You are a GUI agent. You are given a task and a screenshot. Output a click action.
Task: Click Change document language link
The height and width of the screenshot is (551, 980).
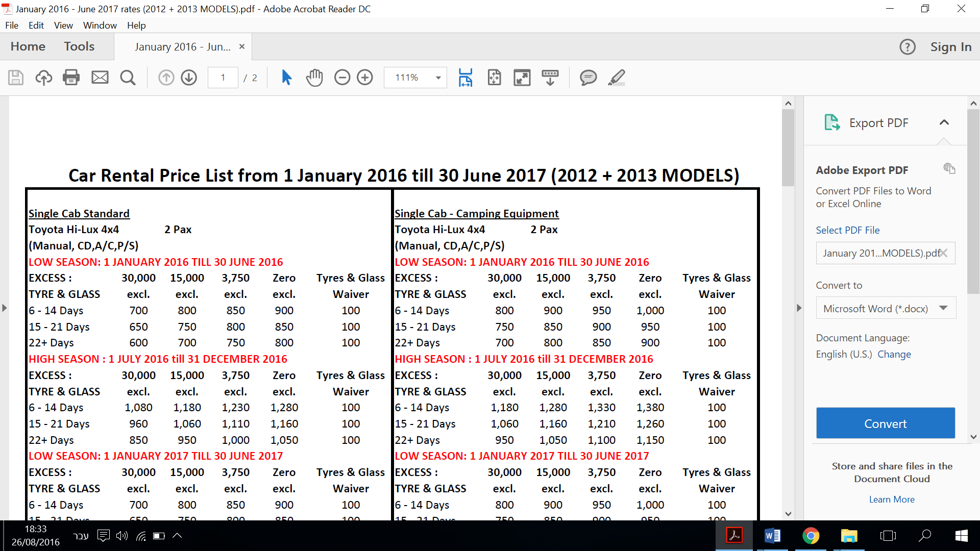pos(894,354)
